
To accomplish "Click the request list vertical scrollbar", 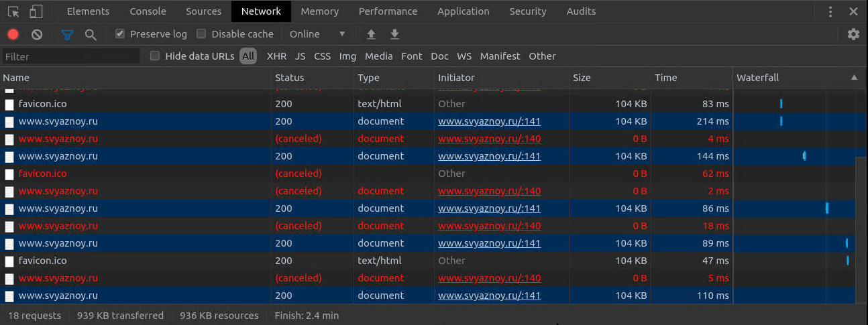I will click(861, 231).
